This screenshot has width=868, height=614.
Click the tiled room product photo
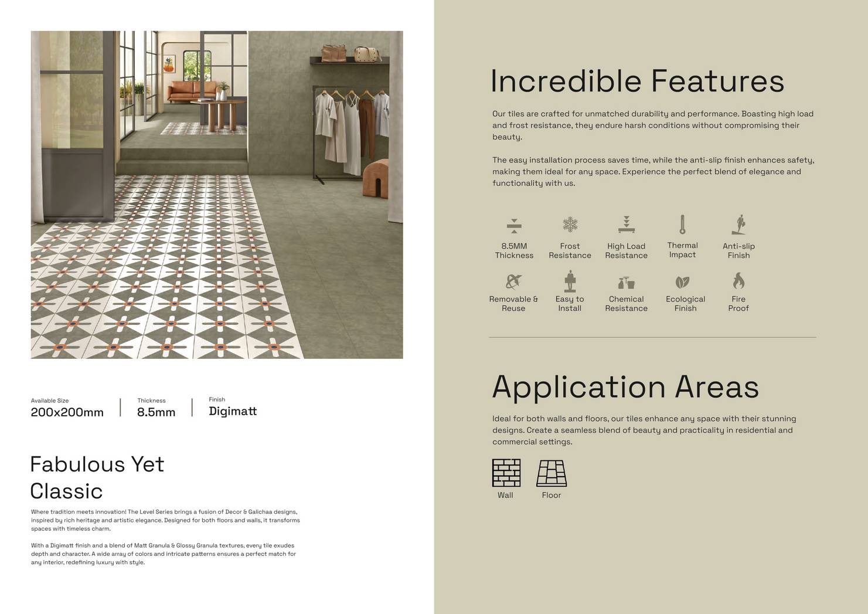coord(217,195)
